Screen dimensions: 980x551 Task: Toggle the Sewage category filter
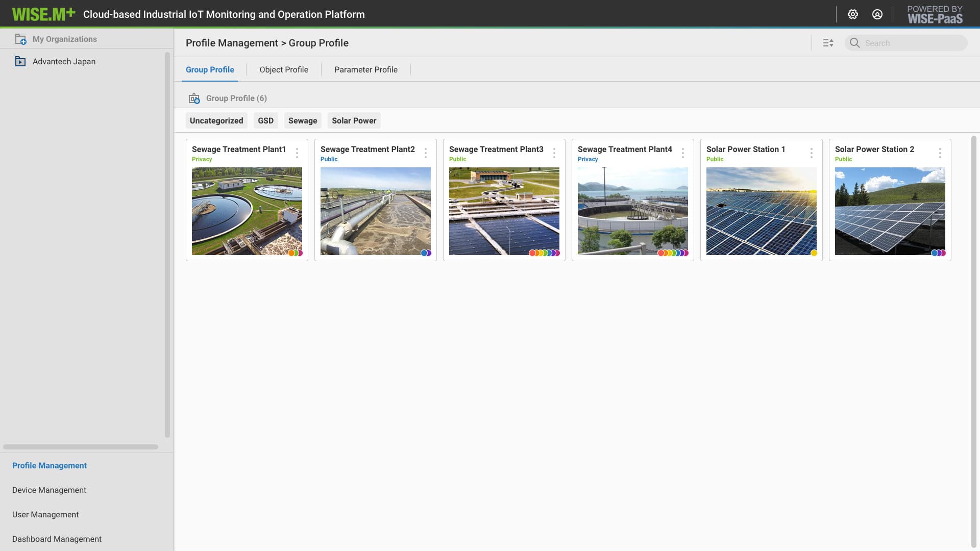[x=303, y=121]
